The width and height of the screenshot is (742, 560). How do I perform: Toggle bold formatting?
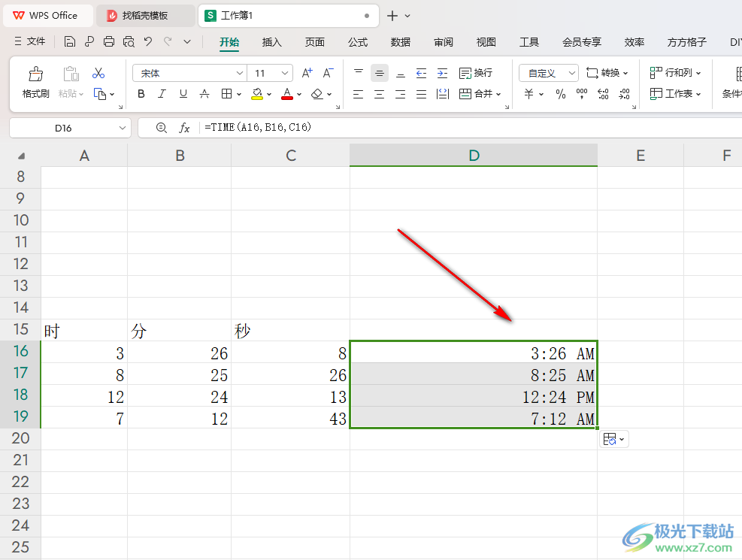(x=141, y=94)
